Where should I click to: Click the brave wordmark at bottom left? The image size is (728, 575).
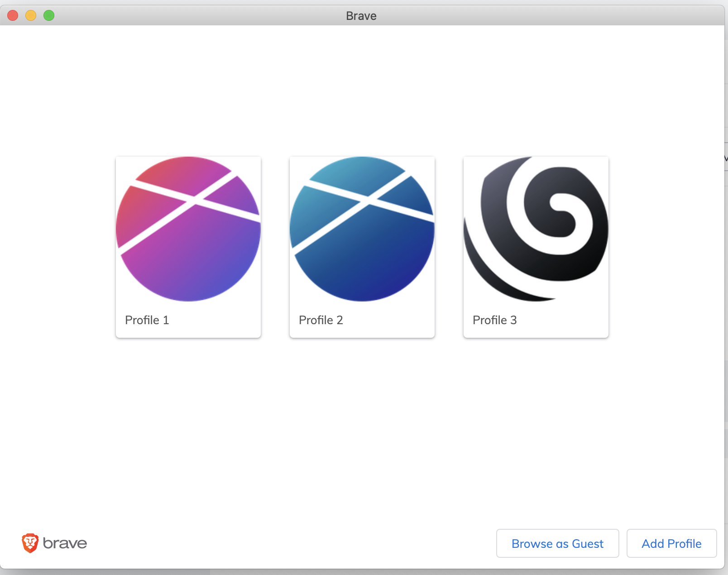tap(65, 543)
